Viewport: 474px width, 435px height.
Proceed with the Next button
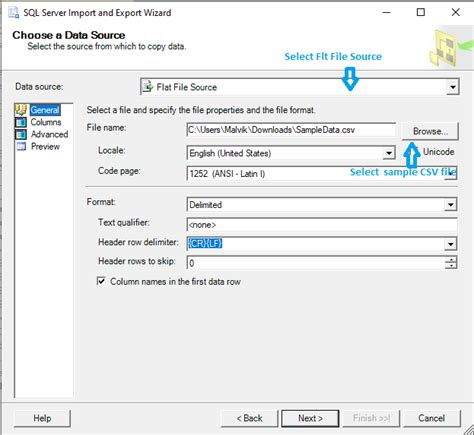(x=310, y=418)
